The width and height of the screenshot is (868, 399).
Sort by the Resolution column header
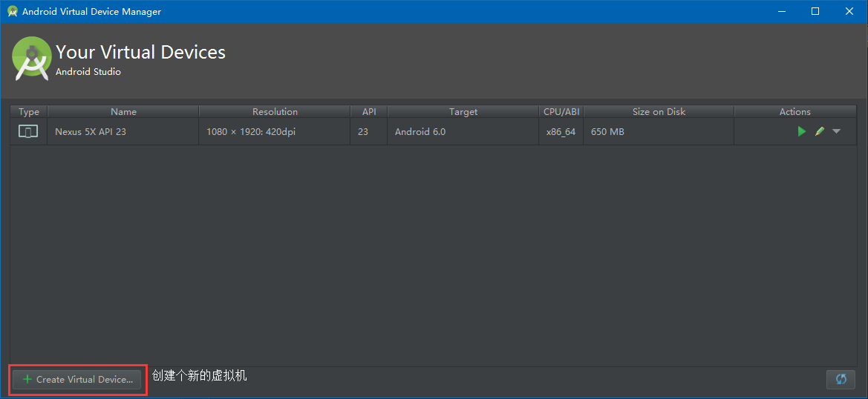pyautogui.click(x=275, y=112)
